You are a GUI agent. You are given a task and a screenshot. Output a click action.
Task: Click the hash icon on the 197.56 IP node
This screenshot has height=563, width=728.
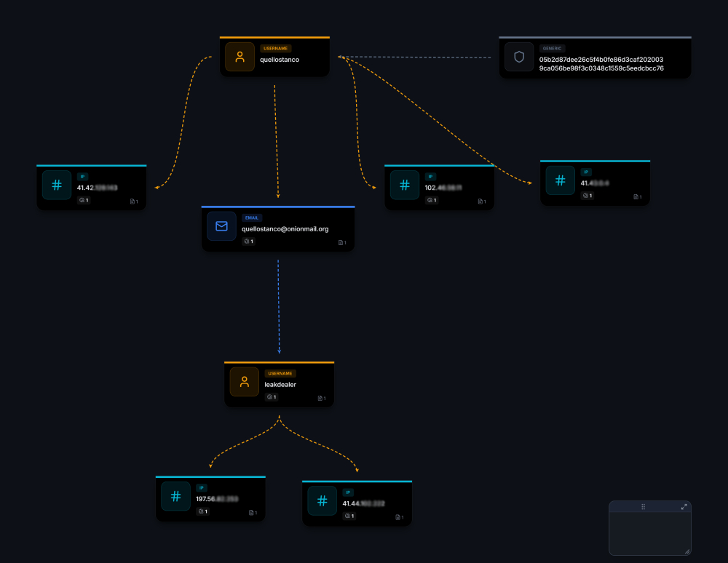point(175,496)
